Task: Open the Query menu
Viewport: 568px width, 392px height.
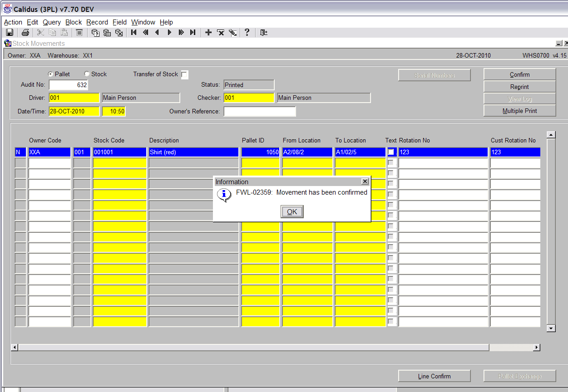Action: (52, 22)
